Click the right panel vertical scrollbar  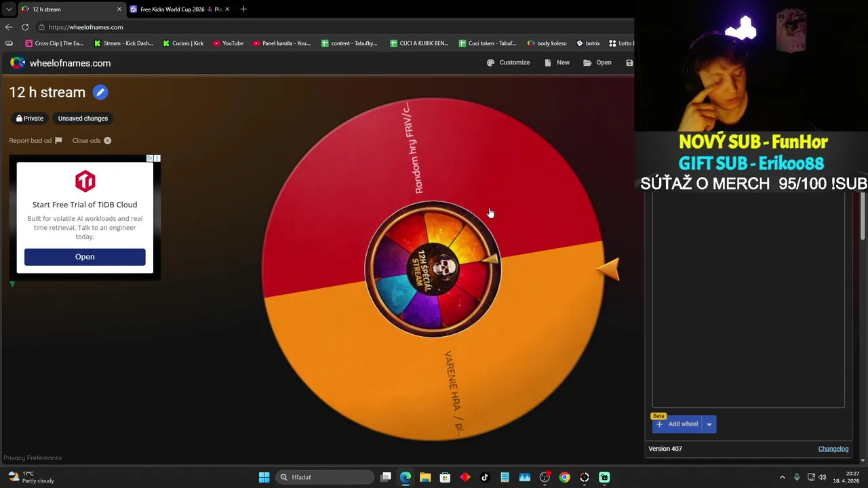(x=863, y=217)
